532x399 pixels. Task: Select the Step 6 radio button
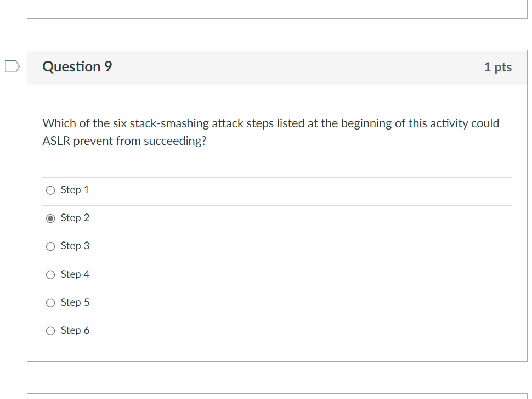pos(50,330)
